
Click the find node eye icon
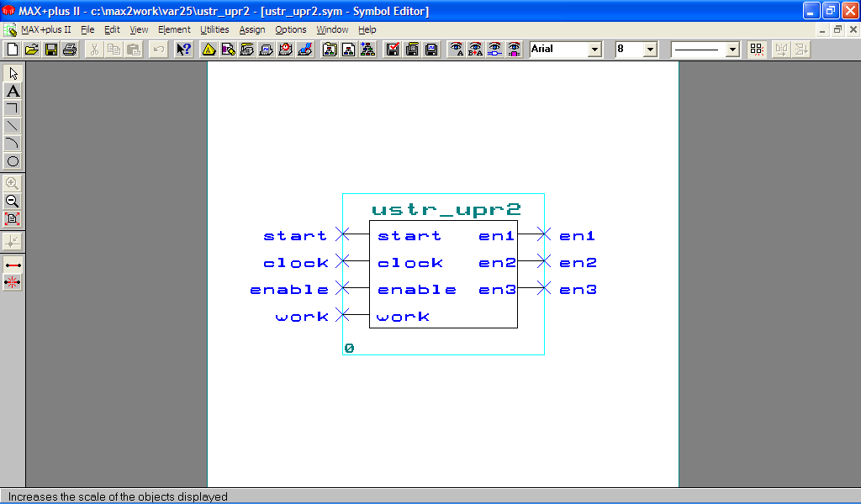[494, 50]
